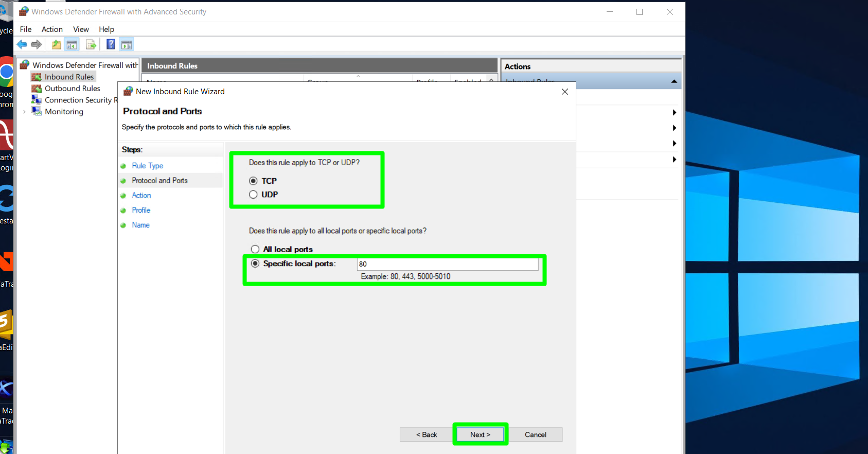868x454 pixels.
Task: Select the UDP radio button
Action: coord(253,195)
